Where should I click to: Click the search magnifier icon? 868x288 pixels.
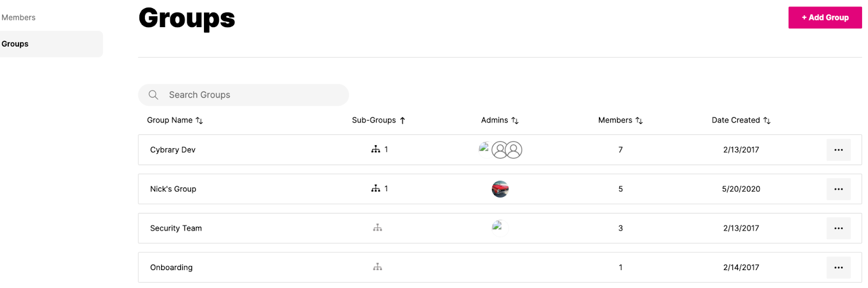154,95
